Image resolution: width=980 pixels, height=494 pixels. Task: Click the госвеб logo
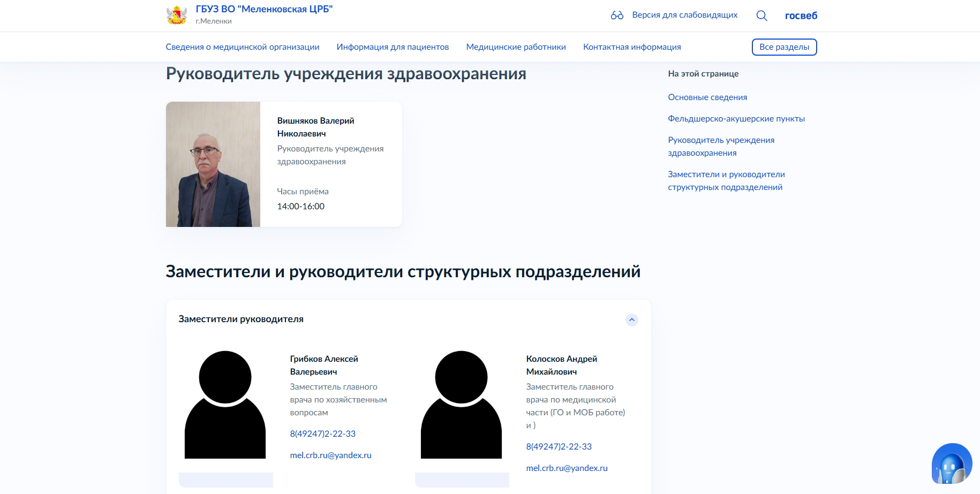(801, 16)
